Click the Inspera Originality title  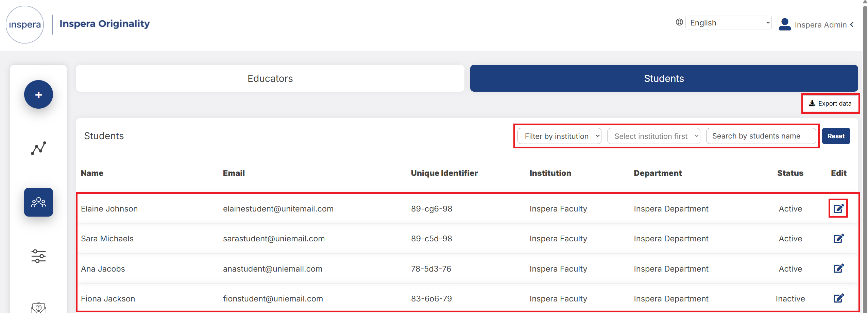105,23
